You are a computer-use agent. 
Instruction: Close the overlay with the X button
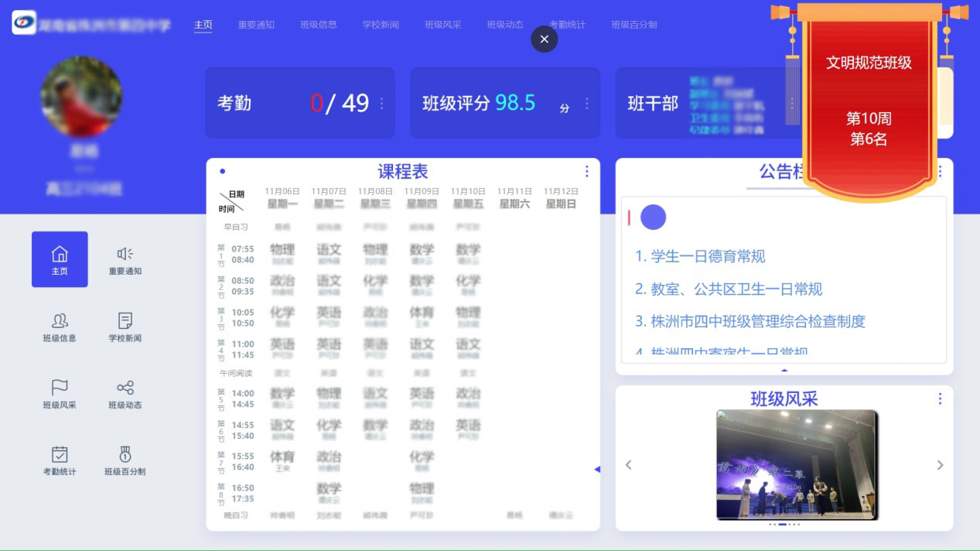pyautogui.click(x=545, y=39)
